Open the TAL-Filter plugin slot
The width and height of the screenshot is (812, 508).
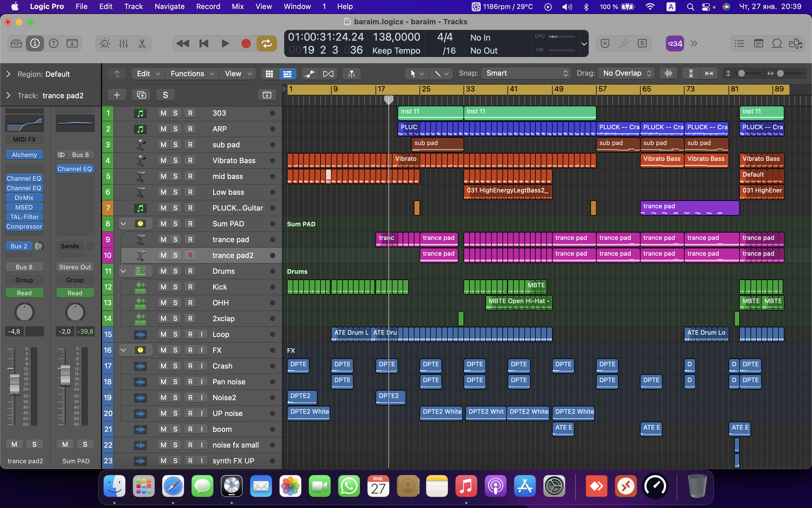(x=24, y=217)
